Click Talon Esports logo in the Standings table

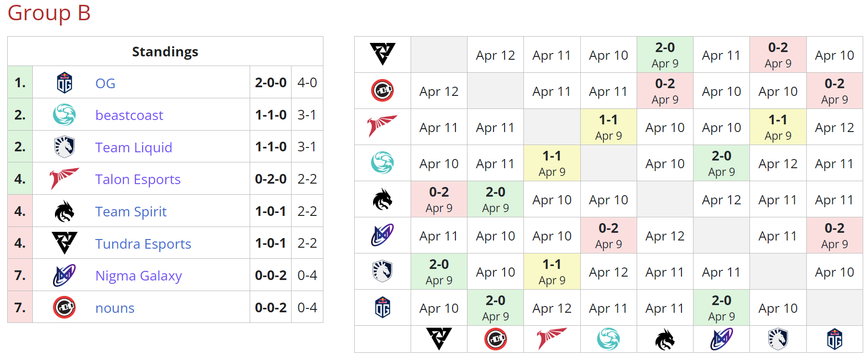[x=65, y=179]
